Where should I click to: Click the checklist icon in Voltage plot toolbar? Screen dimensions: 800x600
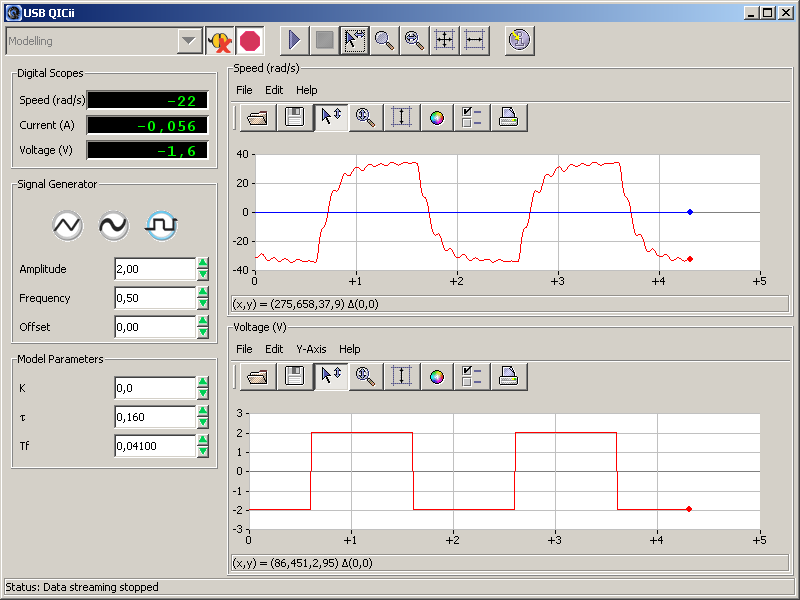point(472,377)
